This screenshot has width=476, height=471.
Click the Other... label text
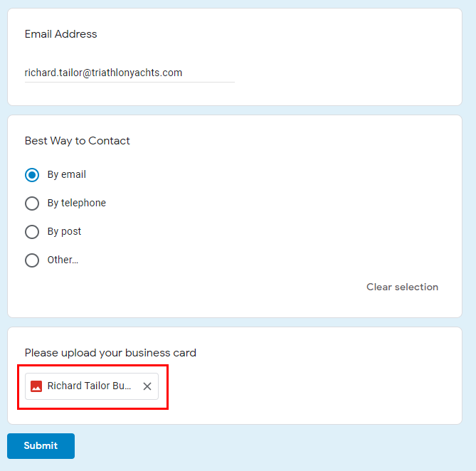63,260
